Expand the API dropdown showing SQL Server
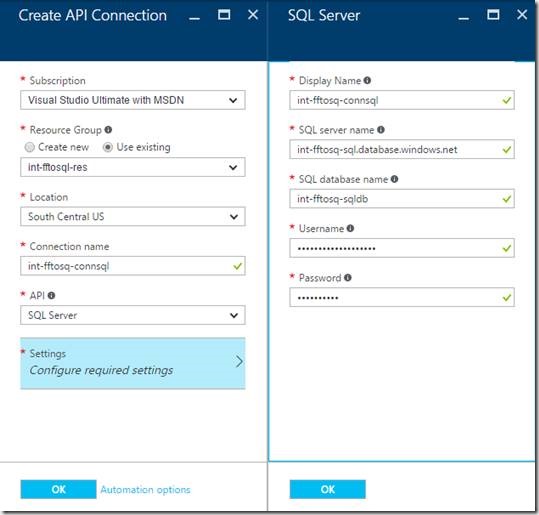539x515 pixels. (x=133, y=315)
